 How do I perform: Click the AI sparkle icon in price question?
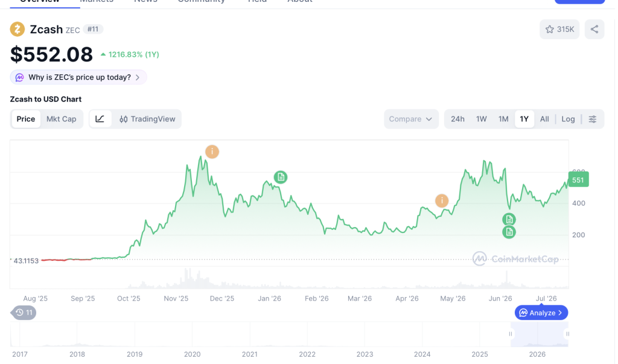19,77
